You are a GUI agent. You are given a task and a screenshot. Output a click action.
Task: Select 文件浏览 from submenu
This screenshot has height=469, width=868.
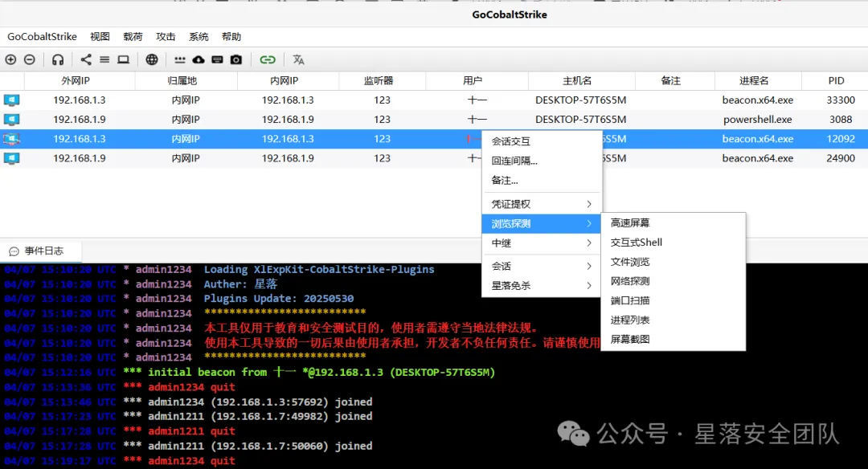(674, 262)
